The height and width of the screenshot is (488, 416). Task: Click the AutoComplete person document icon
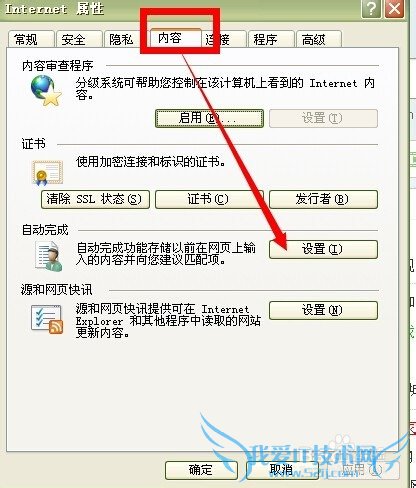pyautogui.click(x=49, y=256)
